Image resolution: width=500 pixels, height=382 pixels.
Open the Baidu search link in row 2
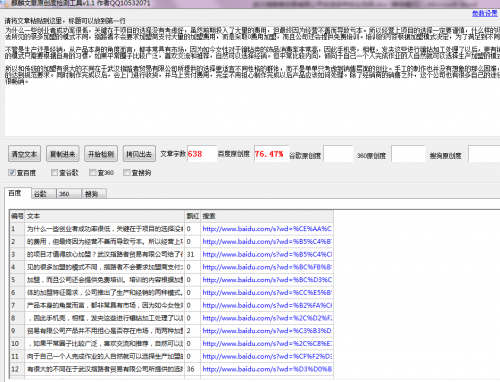click(x=267, y=242)
